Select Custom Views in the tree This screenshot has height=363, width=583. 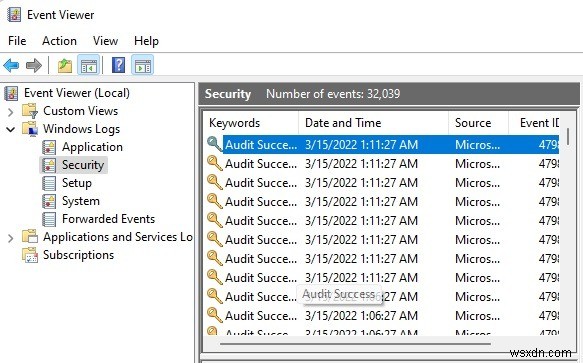tap(80, 111)
